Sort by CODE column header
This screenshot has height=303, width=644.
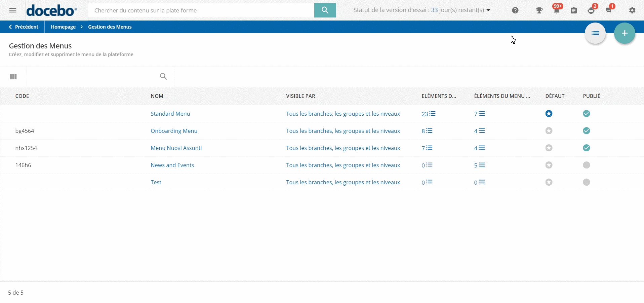22,96
